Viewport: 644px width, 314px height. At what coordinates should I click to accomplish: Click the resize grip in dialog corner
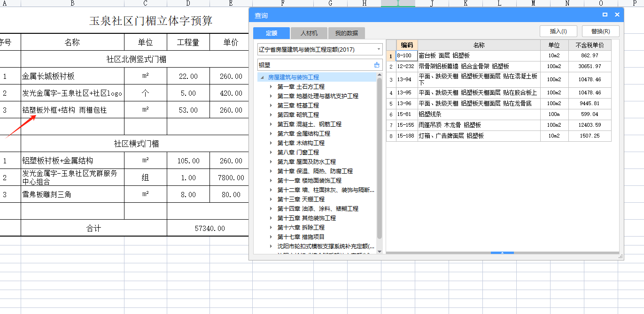pyautogui.click(x=621, y=257)
